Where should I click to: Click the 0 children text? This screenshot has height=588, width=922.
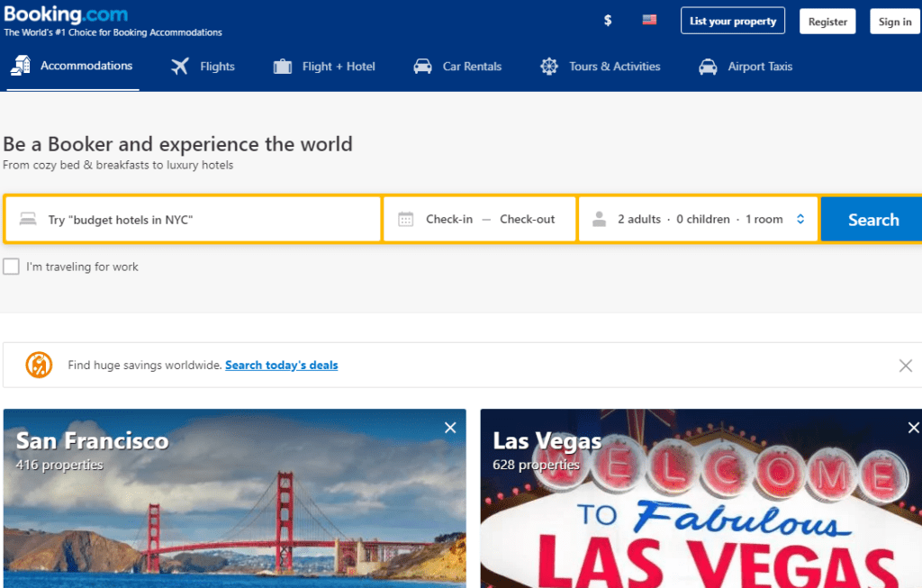tap(702, 220)
